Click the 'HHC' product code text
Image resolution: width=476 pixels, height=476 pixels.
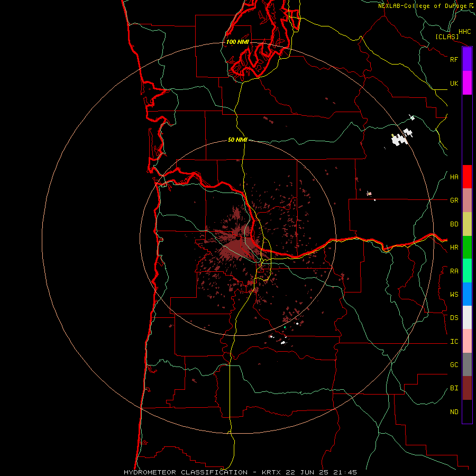[x=464, y=32]
